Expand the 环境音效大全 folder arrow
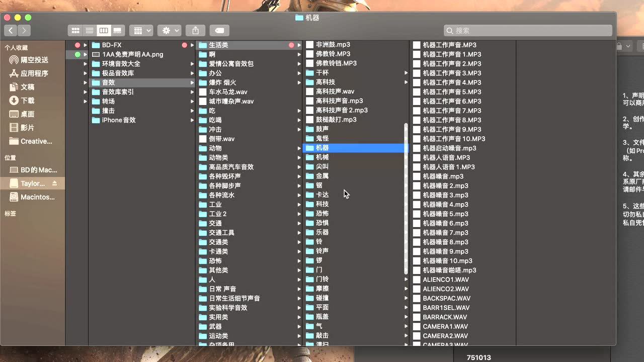 192,64
